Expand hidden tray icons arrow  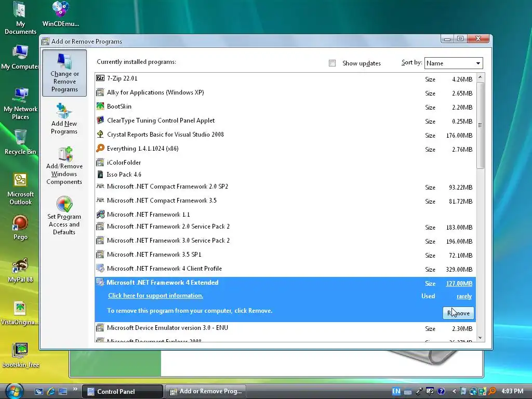click(x=454, y=391)
